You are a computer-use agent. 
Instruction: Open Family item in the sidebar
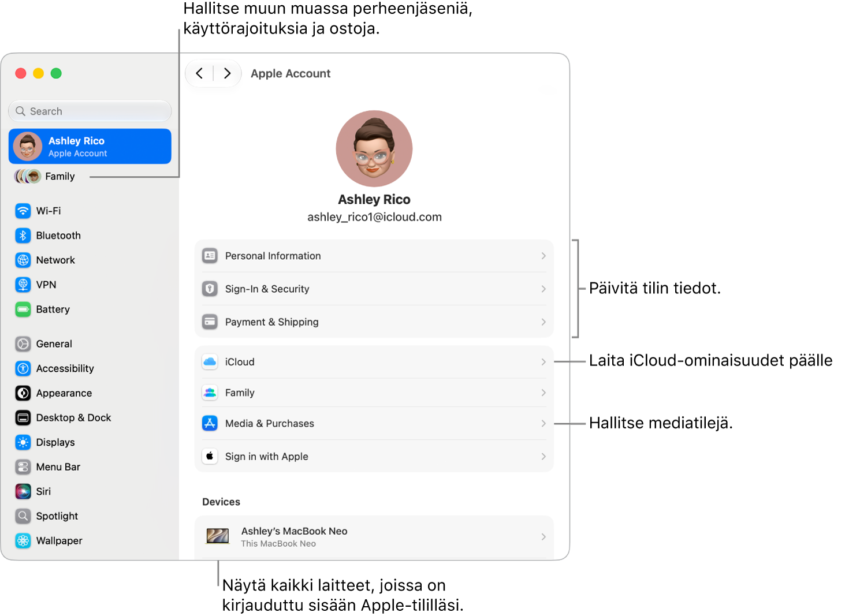tap(45, 177)
